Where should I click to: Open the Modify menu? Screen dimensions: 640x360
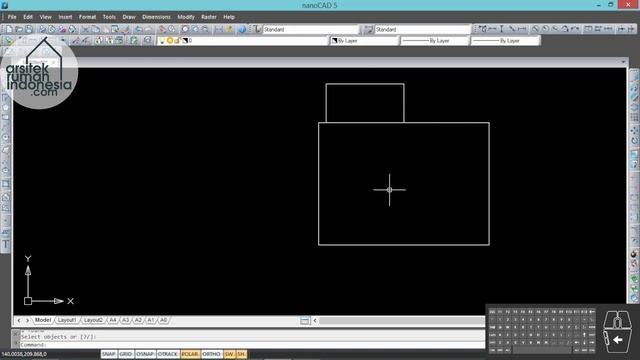186,17
